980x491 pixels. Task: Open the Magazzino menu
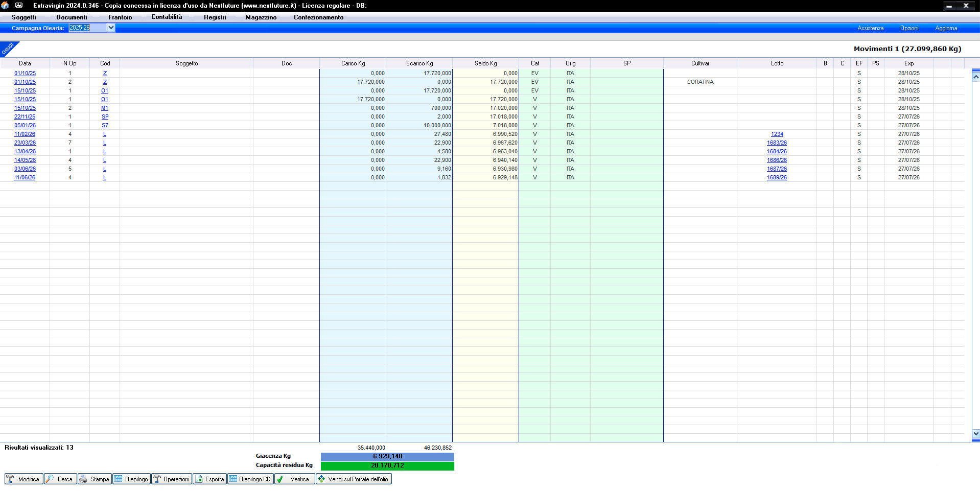coord(261,17)
